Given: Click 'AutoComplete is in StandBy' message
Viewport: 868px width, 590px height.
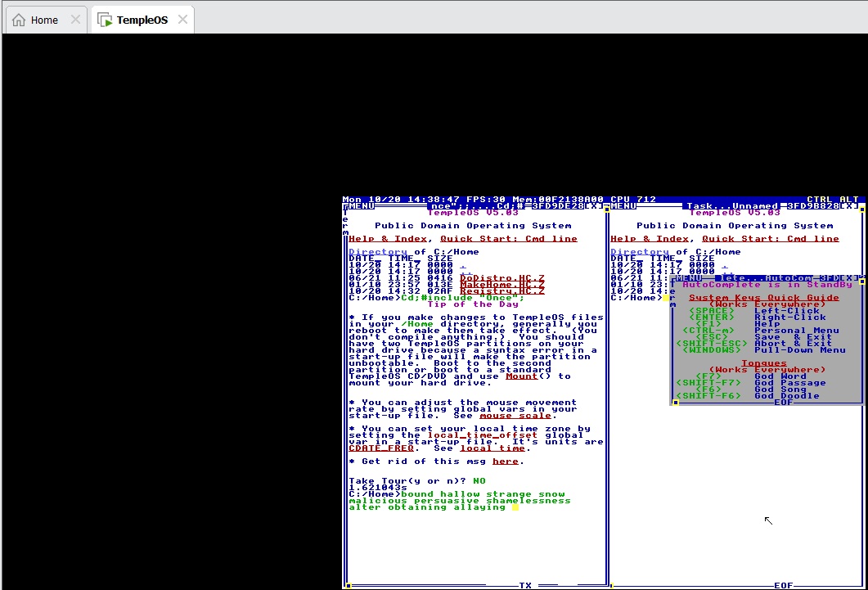Looking at the screenshot, I should coord(767,285).
